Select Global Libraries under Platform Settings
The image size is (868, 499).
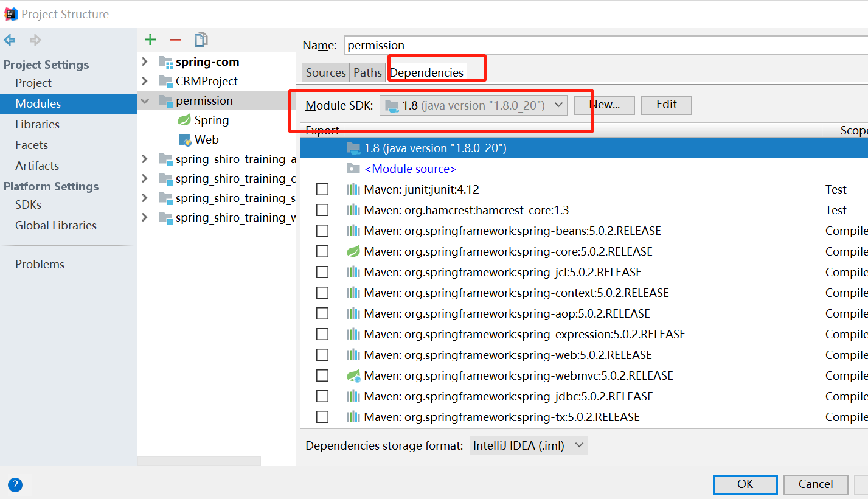pos(56,225)
